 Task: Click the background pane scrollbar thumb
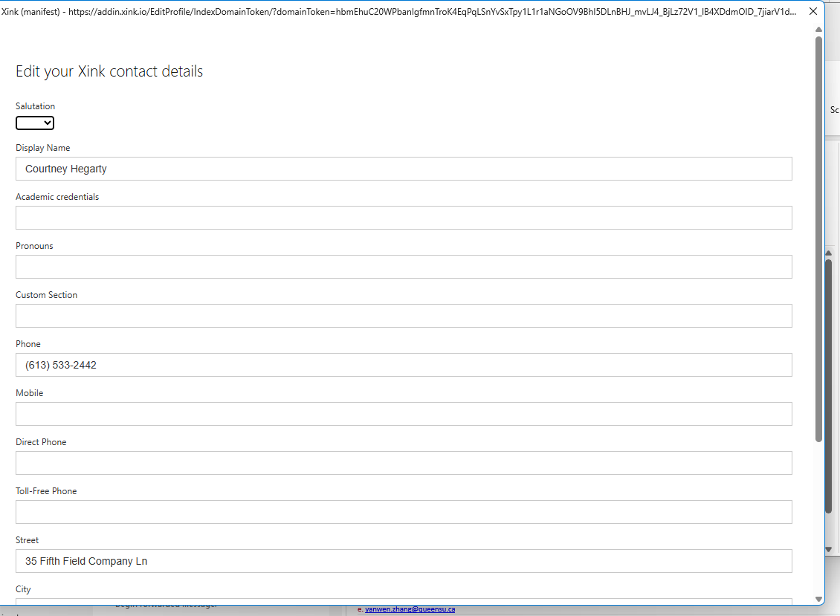click(829, 386)
